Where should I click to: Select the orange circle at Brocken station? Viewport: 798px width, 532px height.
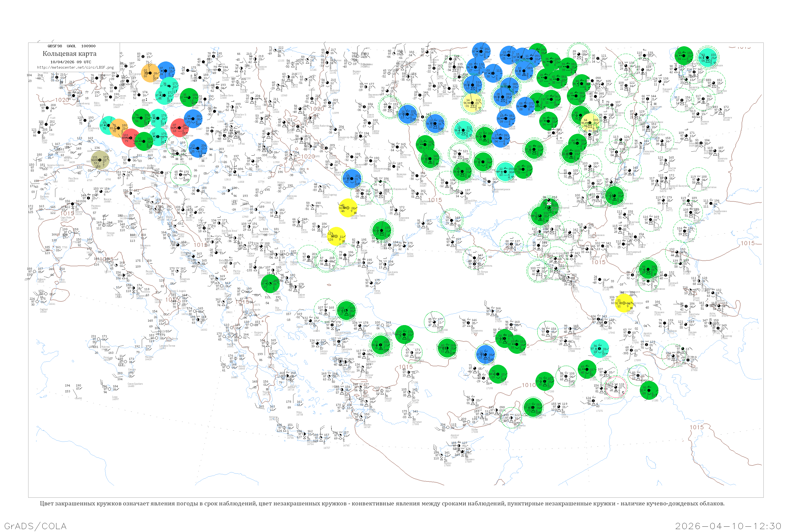point(150,73)
